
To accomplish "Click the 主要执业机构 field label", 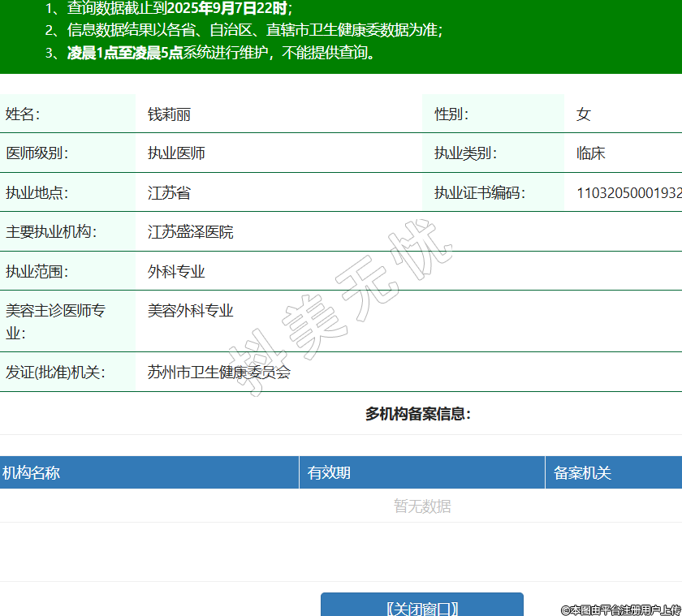I will (x=50, y=232).
